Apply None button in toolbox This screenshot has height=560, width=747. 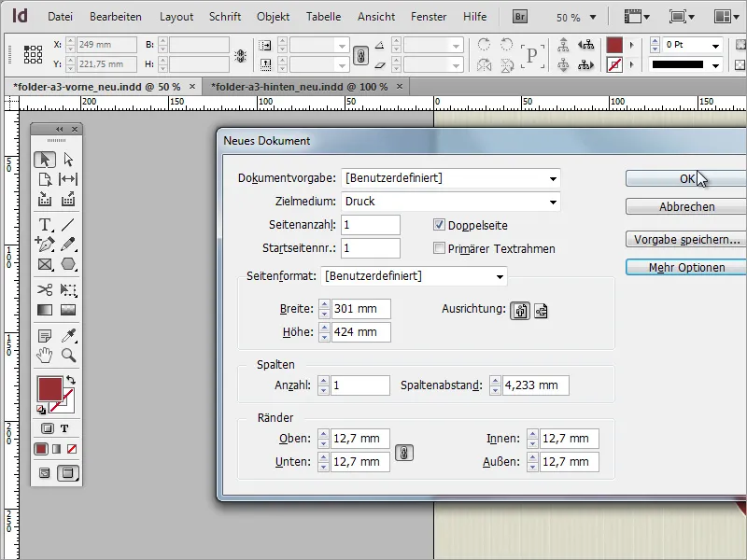(x=72, y=449)
